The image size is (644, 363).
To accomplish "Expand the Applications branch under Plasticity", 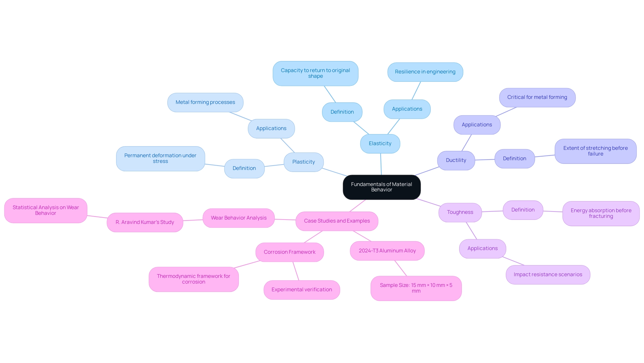I will click(x=271, y=128).
